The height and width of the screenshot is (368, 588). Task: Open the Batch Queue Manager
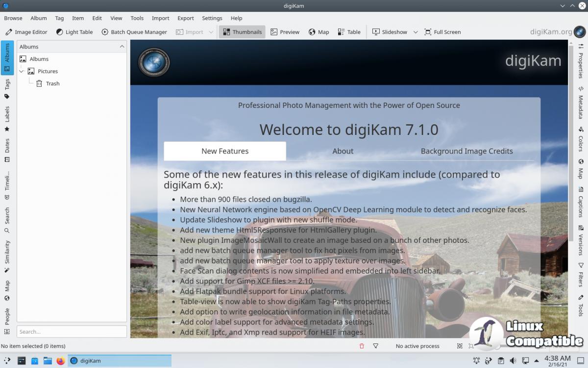click(x=134, y=32)
